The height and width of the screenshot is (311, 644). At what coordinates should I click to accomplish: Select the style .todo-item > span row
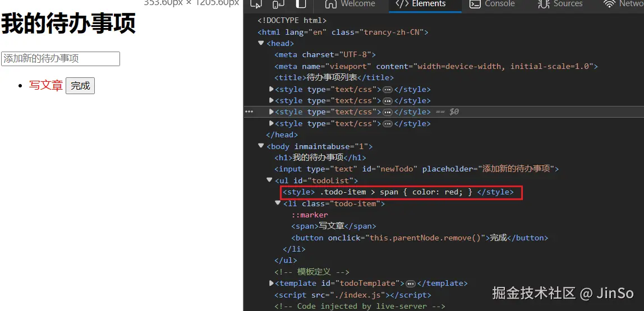(x=398, y=192)
